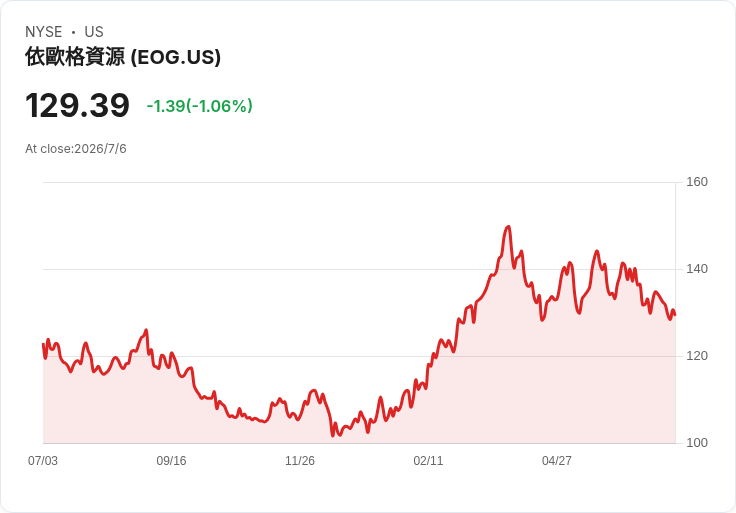Image resolution: width=736 pixels, height=513 pixels.
Task: Click the highest peak of the price line
Action: 508,227
